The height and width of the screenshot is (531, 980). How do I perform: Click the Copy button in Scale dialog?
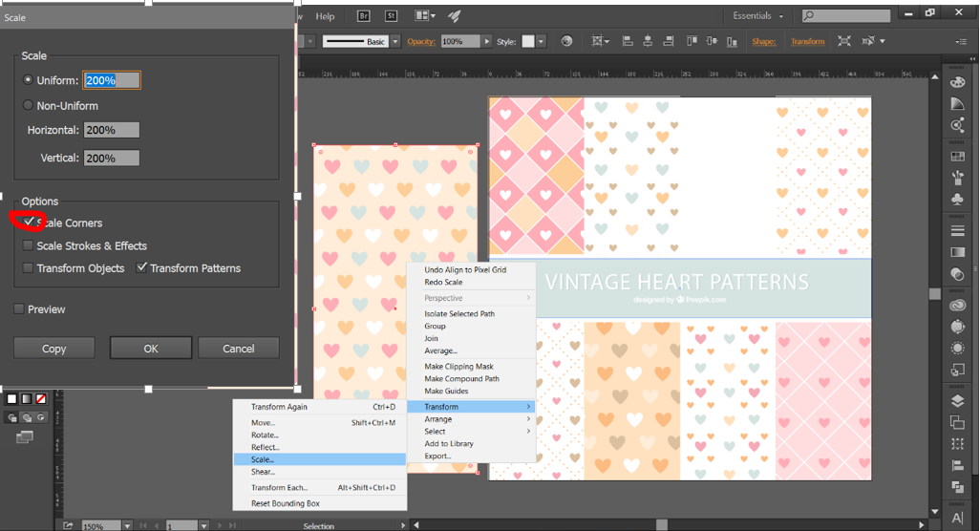(x=54, y=349)
